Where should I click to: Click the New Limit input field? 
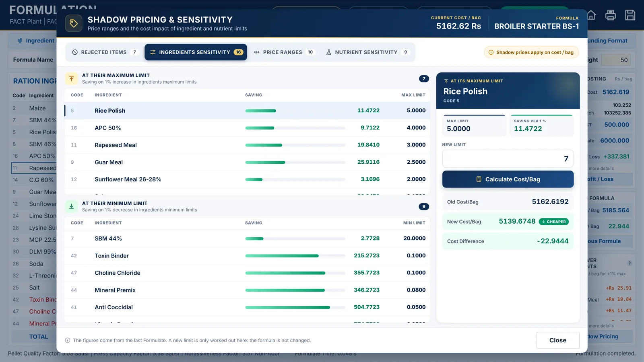point(508,158)
